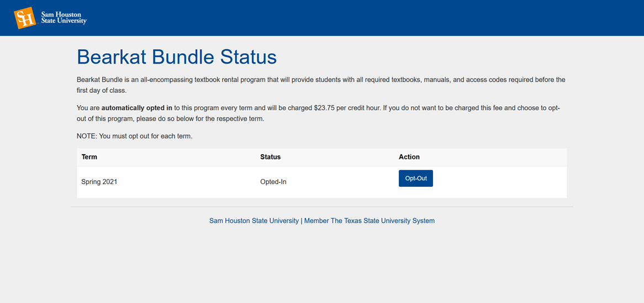Screen dimensions: 644x303
Task: Select the Spring 2021 term cell
Action: 99,181
